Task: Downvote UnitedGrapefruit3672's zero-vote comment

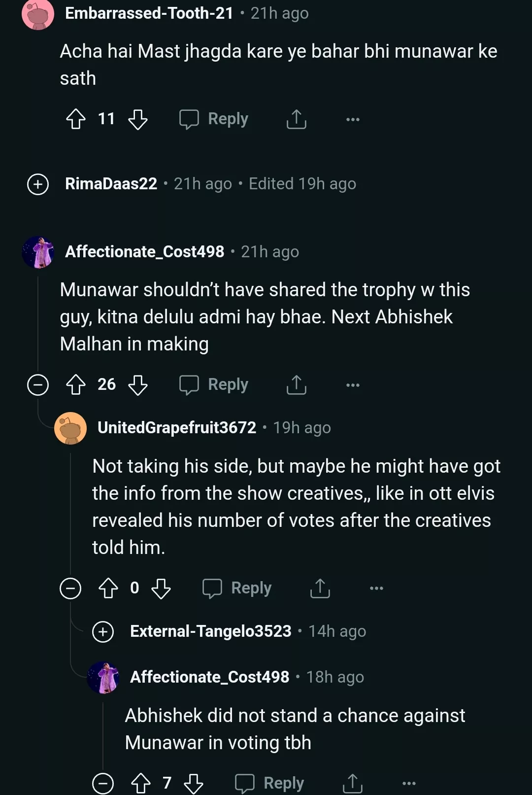Action: point(161,588)
